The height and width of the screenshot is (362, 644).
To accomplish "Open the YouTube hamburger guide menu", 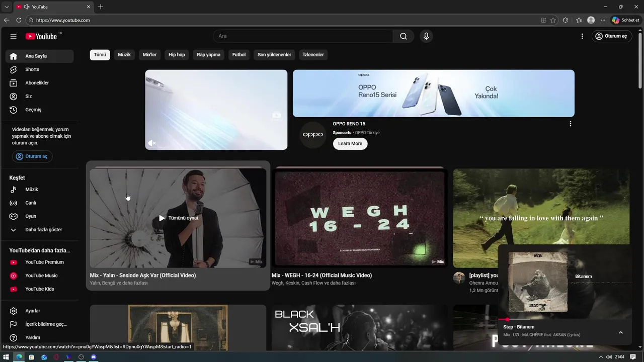I will (x=14, y=36).
